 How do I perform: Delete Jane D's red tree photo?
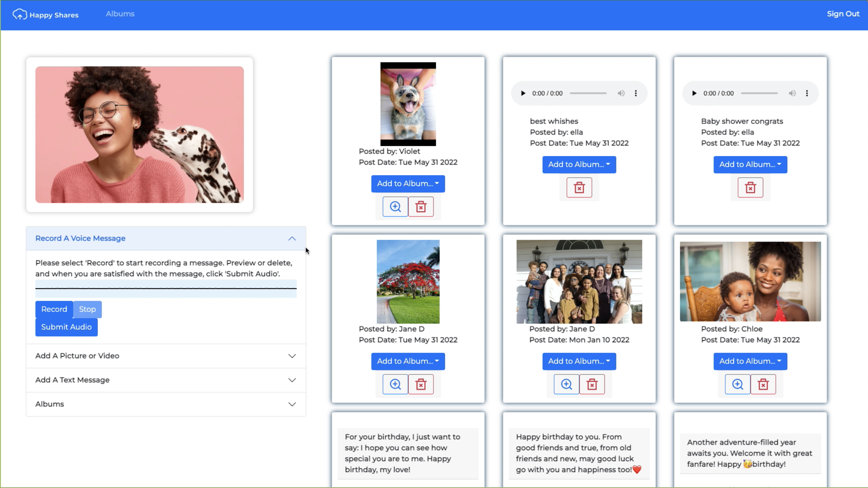(x=421, y=384)
